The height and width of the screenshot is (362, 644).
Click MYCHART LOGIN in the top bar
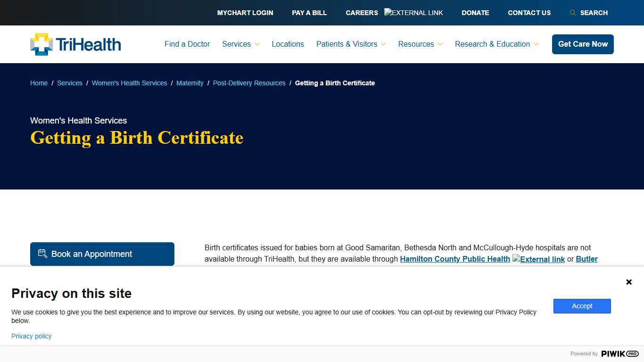245,13
